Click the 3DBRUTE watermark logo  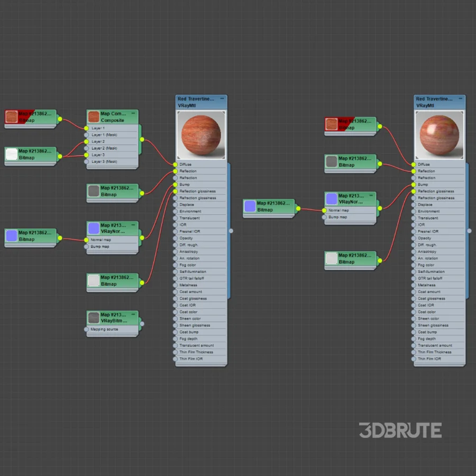tap(400, 430)
